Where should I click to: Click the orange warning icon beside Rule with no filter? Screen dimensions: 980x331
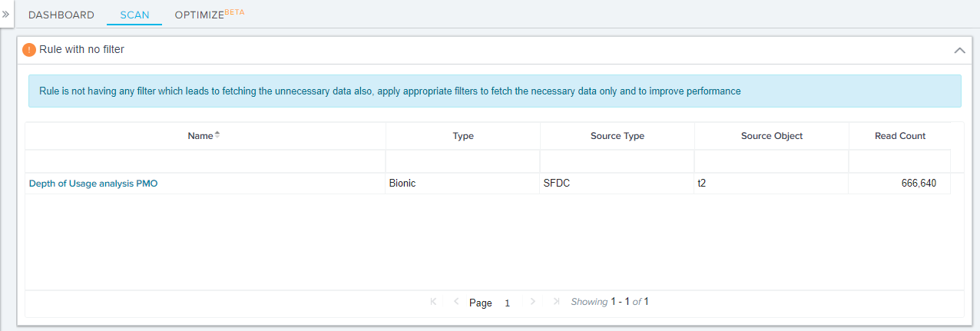tap(29, 50)
